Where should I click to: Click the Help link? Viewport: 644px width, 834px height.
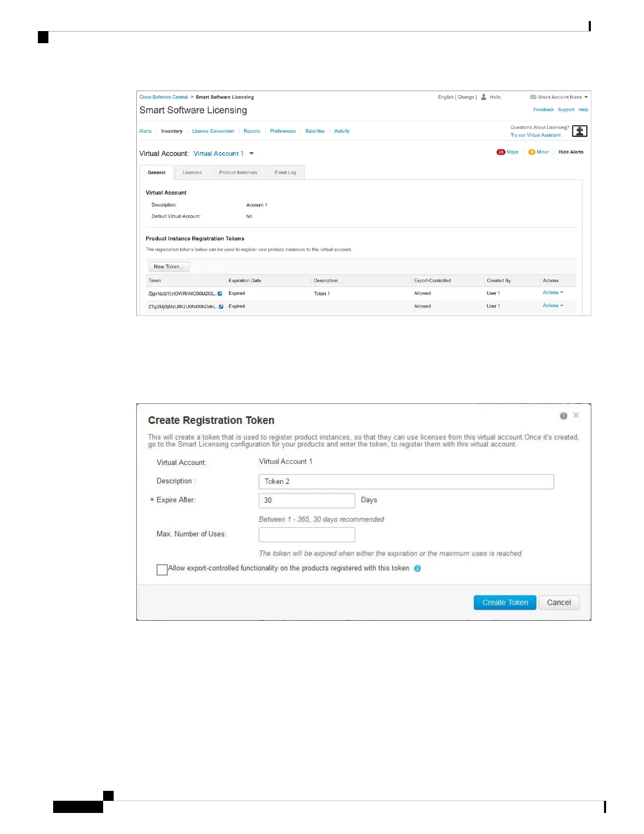[x=583, y=110]
